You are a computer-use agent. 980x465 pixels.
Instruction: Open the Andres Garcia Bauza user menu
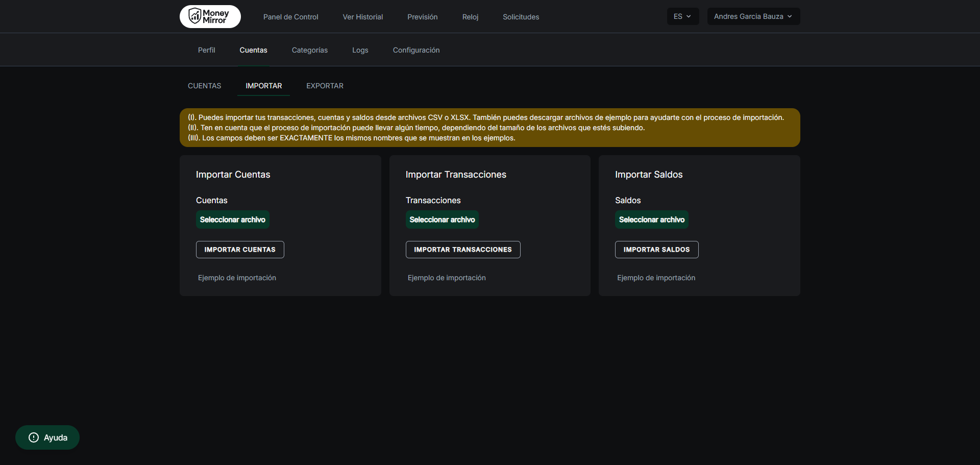pos(753,16)
